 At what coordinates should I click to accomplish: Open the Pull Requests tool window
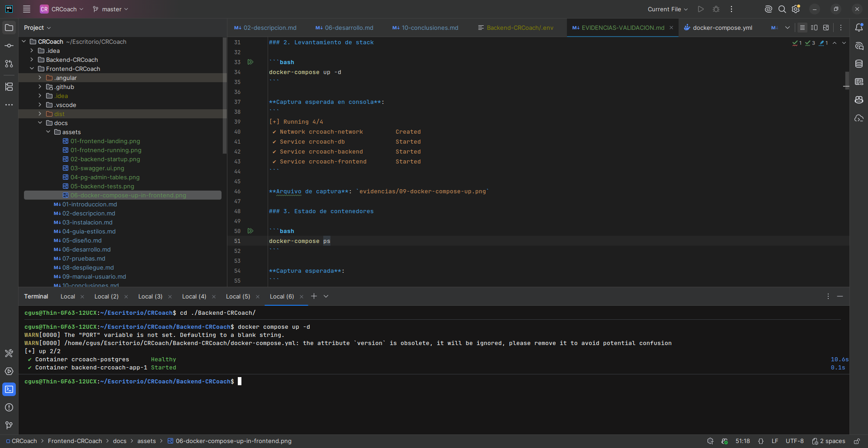(x=9, y=64)
